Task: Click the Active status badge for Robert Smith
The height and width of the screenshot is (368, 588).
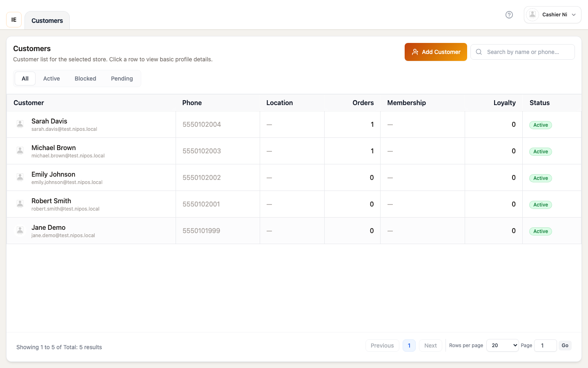Action: point(541,205)
